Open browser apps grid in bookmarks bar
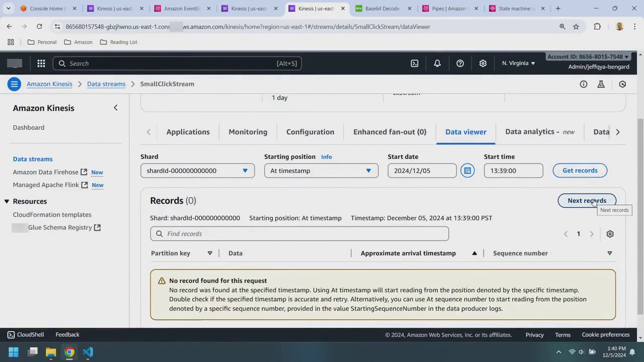The height and width of the screenshot is (362, 644). click(11, 42)
